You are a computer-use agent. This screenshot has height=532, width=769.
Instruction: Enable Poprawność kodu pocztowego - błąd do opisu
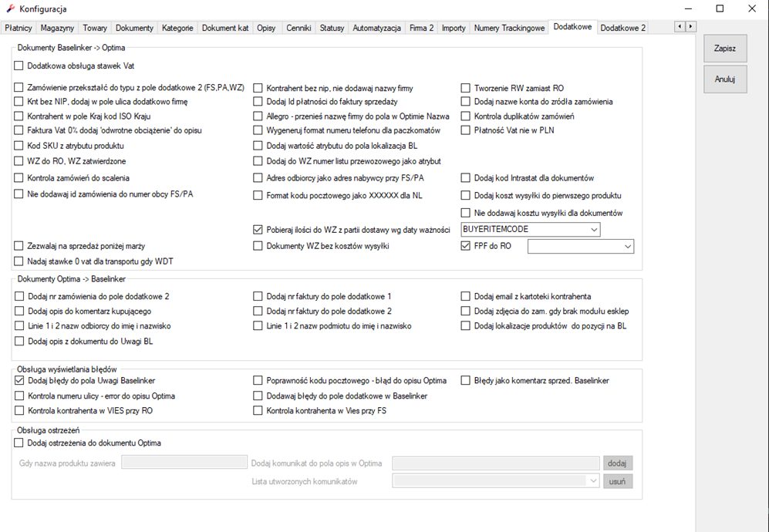[x=258, y=380]
